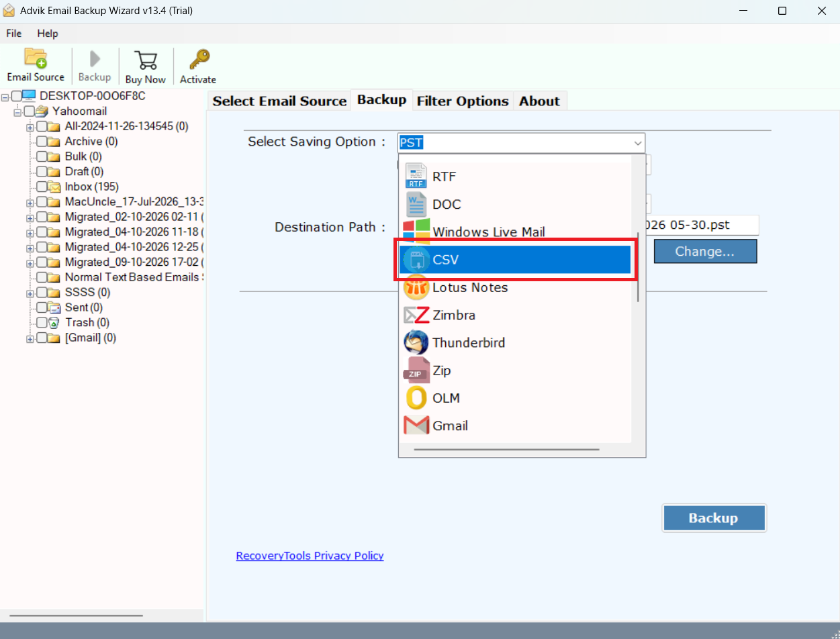Viewport: 840px width, 639px height.
Task: Open the RecoveryTools Privacy Policy link
Action: tap(310, 556)
